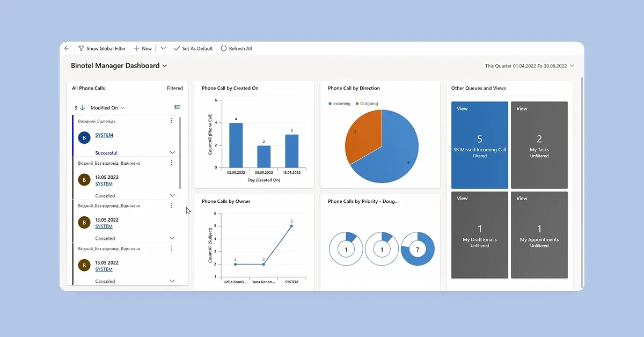
Task: Click the Show Global Filter funnel icon
Action: pyautogui.click(x=81, y=48)
